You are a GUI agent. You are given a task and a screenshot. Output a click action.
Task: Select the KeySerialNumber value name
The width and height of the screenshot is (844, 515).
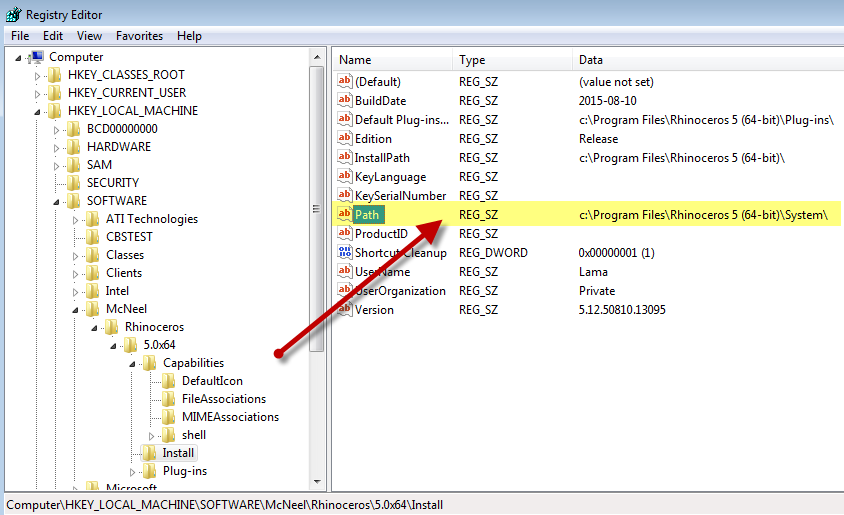pos(400,196)
